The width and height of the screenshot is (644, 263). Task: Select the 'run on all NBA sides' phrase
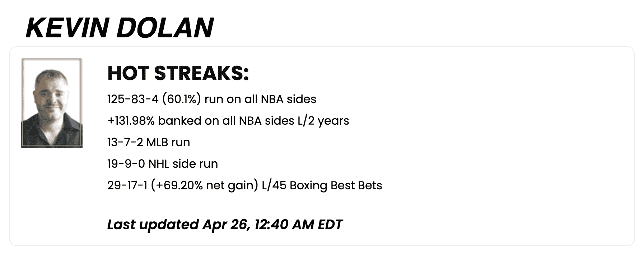point(261,99)
